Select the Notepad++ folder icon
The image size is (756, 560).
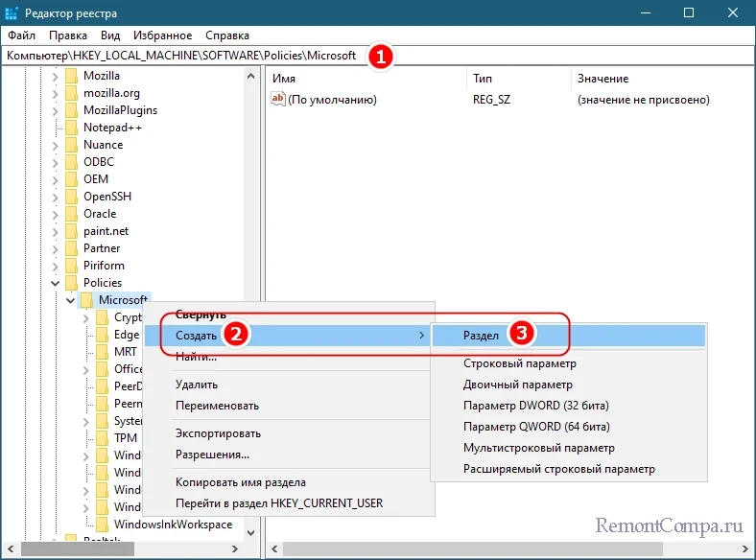click(x=71, y=128)
